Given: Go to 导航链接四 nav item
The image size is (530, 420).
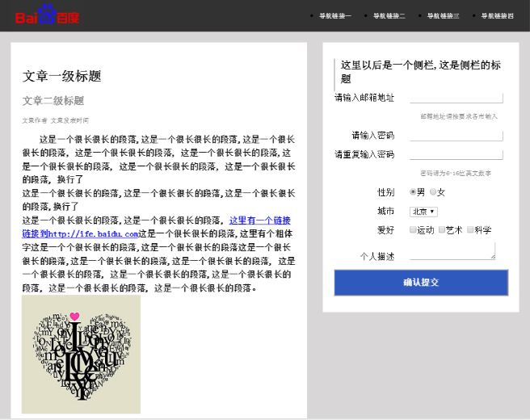Looking at the screenshot, I should pyautogui.click(x=497, y=16).
